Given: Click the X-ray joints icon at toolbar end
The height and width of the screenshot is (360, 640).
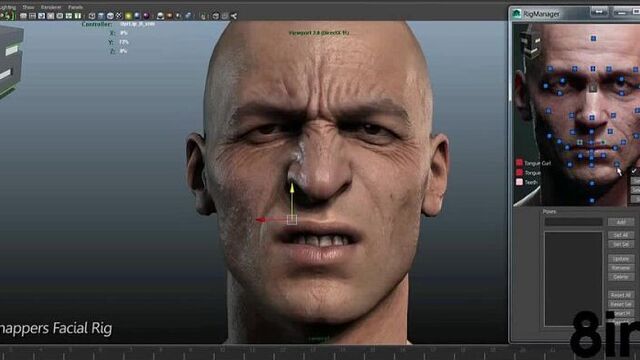Looking at the screenshot, I should click(x=233, y=16).
